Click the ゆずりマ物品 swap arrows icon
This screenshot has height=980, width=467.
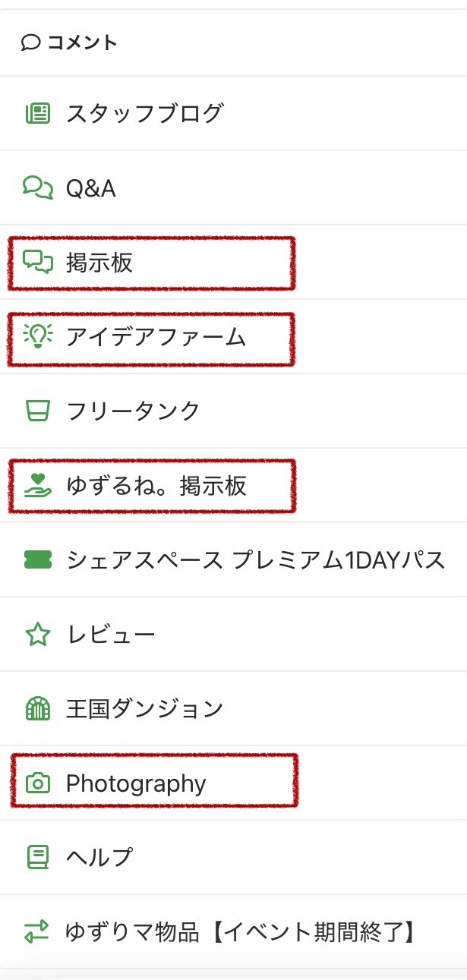37,931
